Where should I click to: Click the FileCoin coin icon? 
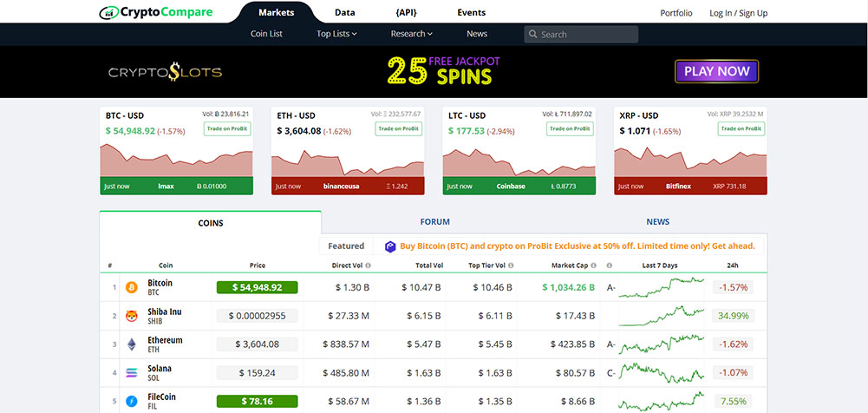pyautogui.click(x=132, y=402)
